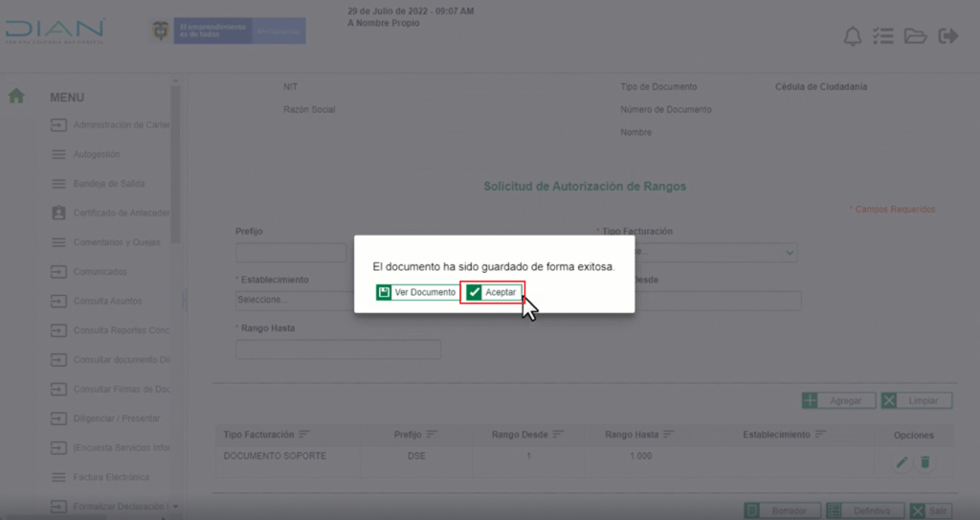Open the task checklist icon in header

pyautogui.click(x=883, y=36)
